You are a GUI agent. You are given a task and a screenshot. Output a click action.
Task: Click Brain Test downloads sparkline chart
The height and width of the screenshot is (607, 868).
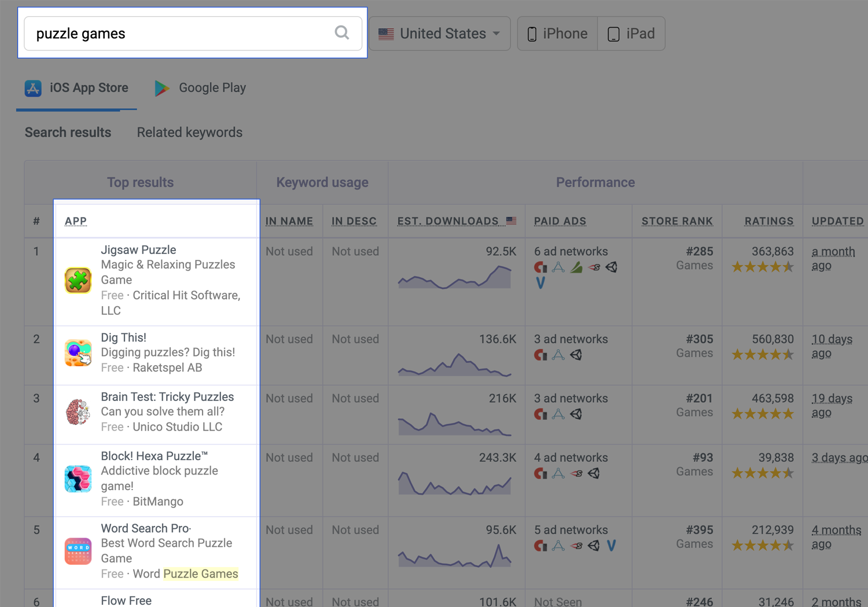[x=455, y=424]
